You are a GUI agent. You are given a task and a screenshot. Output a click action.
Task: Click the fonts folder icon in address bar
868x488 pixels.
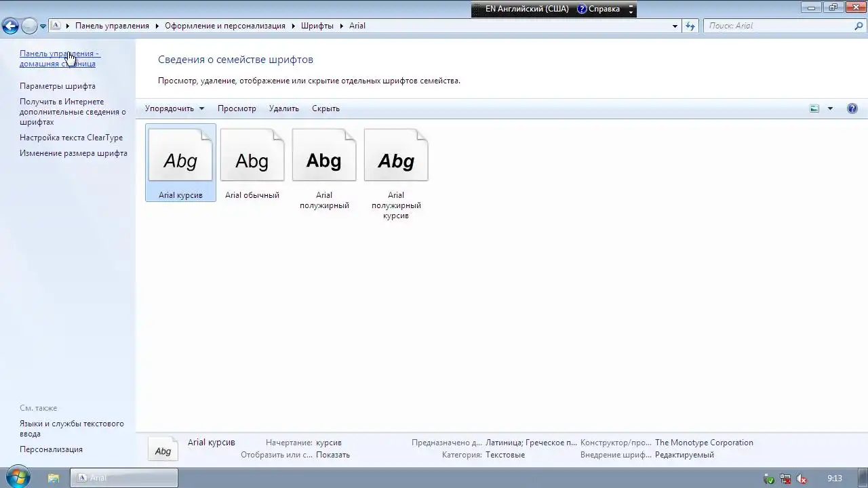coord(56,26)
